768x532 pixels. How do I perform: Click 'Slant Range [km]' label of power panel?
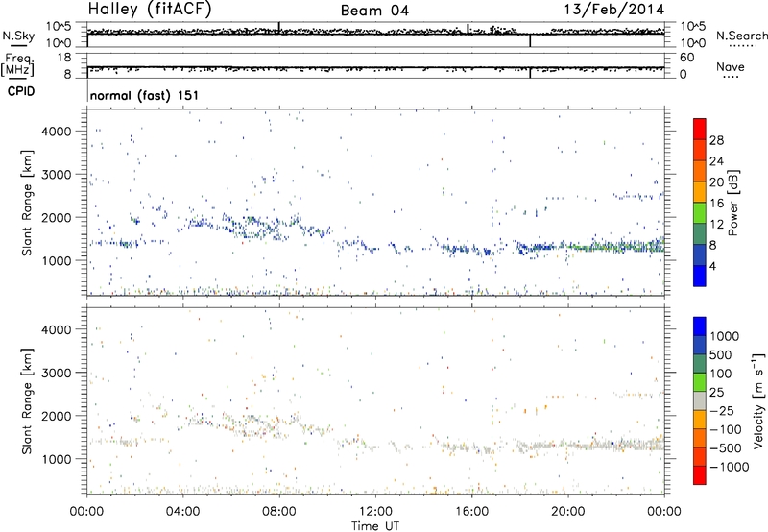click(x=27, y=204)
